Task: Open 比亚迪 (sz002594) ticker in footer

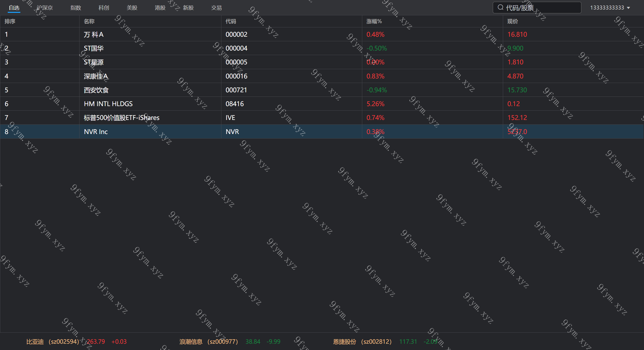Action: (53, 342)
